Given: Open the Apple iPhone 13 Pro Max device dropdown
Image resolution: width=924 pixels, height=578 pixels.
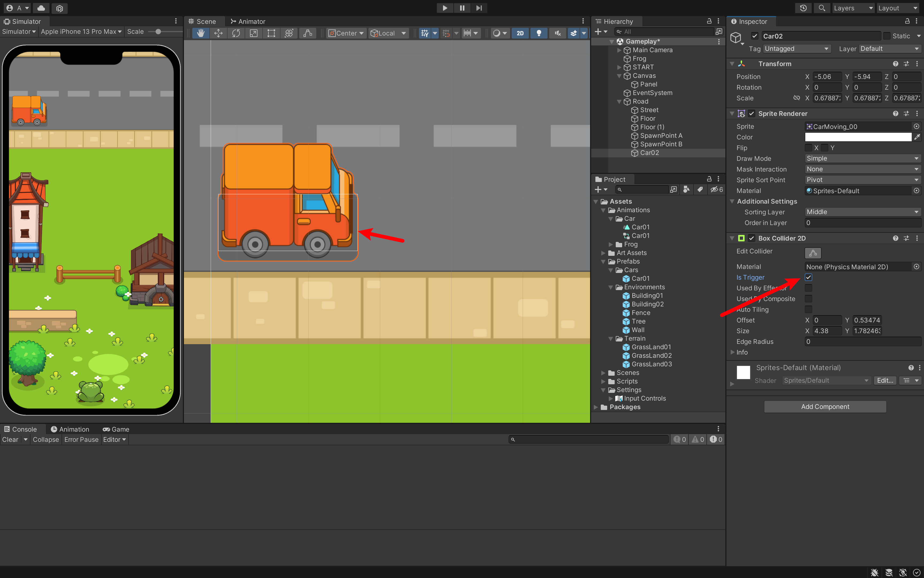Looking at the screenshot, I should pyautogui.click(x=81, y=32).
